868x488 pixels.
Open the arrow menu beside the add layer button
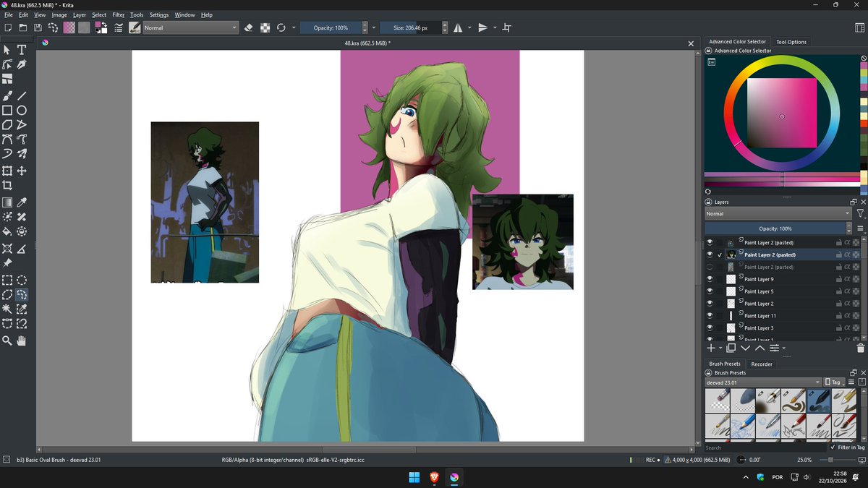721,348
